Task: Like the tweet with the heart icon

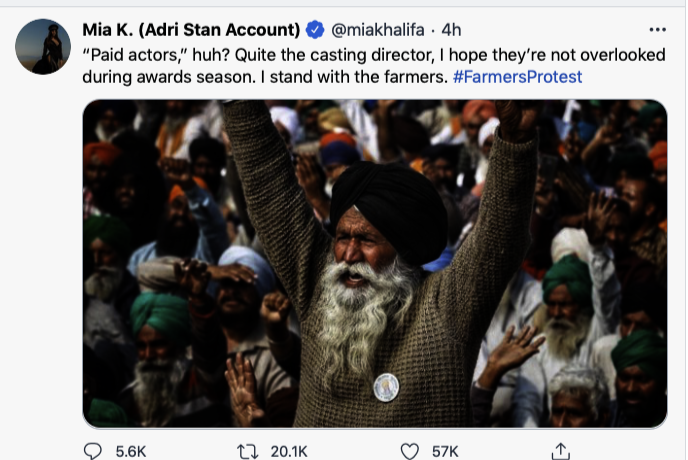Action: coord(408,451)
